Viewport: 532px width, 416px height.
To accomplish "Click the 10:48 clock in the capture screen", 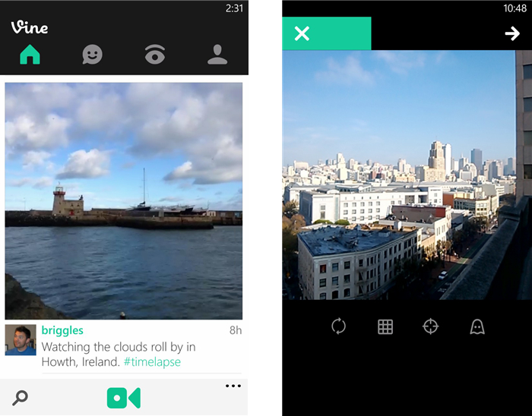I will pyautogui.click(x=515, y=8).
